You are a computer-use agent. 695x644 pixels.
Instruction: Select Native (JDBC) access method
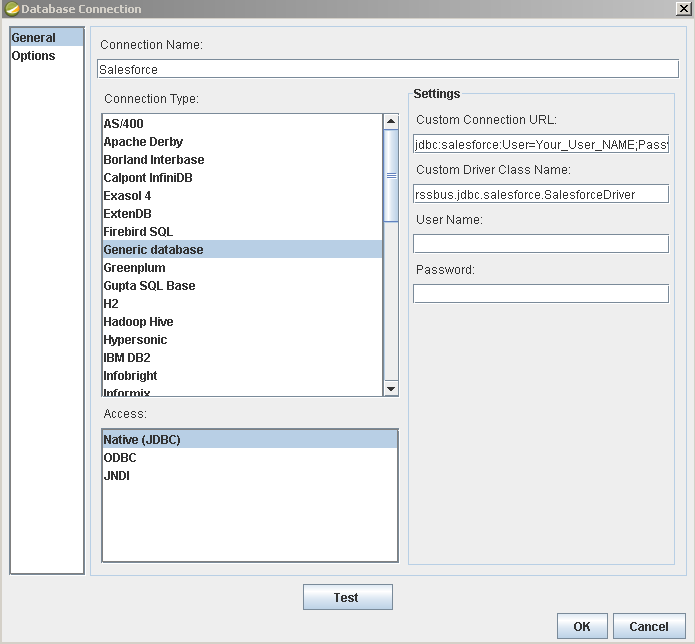point(142,440)
